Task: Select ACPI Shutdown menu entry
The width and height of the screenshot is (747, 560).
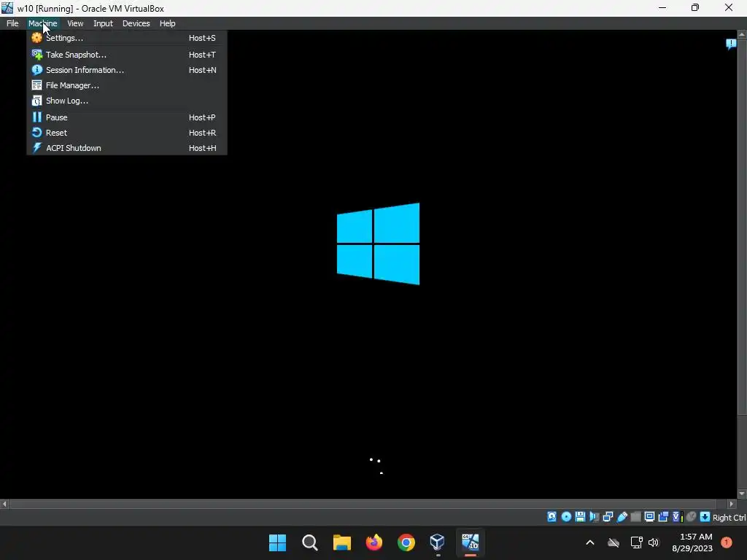Action: point(127,147)
